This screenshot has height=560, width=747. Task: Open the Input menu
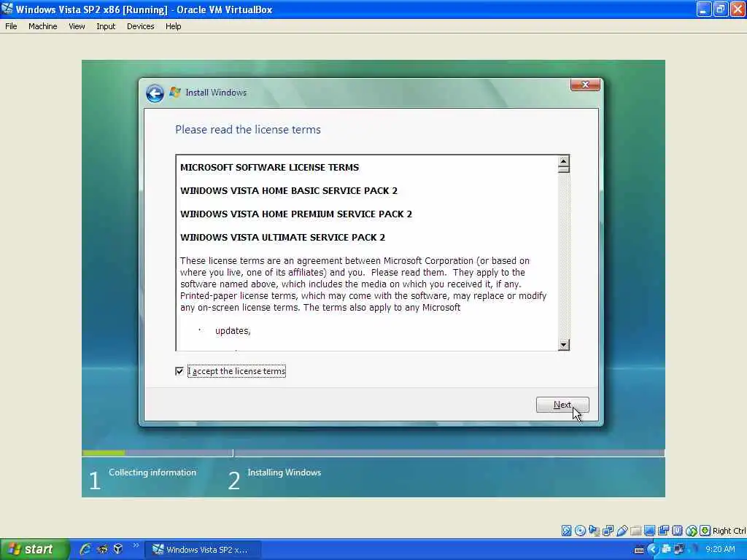106,26
